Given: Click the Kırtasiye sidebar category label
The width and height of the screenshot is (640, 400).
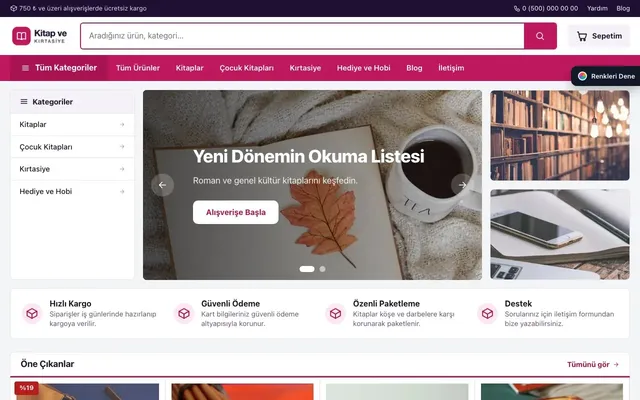Looking at the screenshot, I should click(x=34, y=169).
